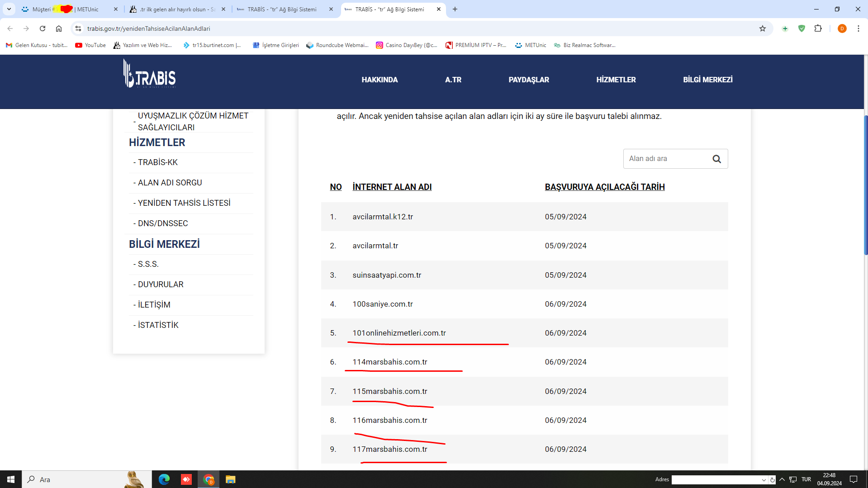The width and height of the screenshot is (868, 488).
Task: Open the Extensions puzzle icon
Action: coord(818,28)
